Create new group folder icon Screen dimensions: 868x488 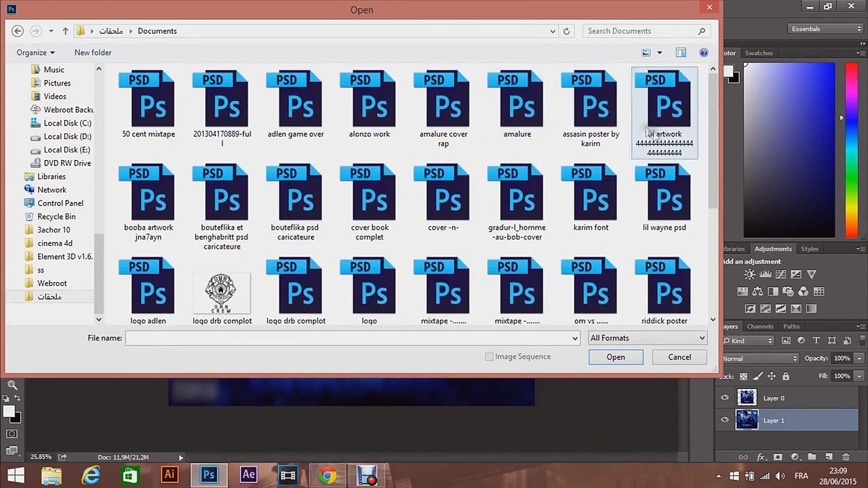click(x=812, y=457)
